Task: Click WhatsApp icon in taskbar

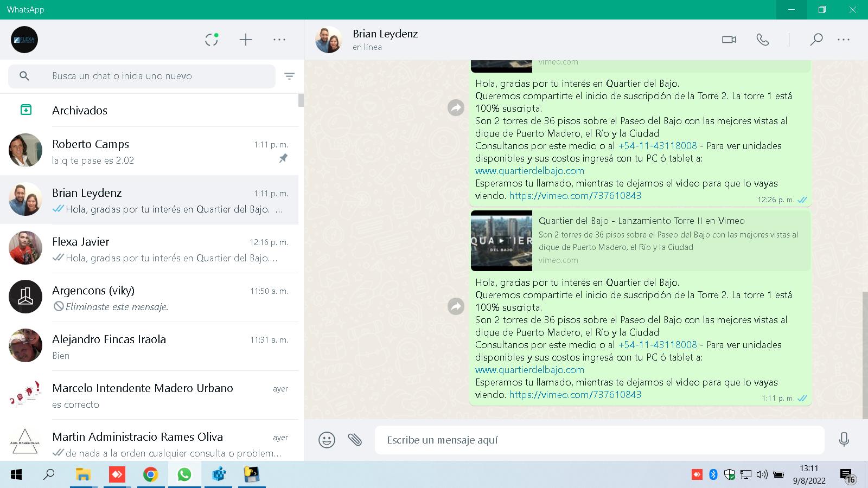Action: 184,475
